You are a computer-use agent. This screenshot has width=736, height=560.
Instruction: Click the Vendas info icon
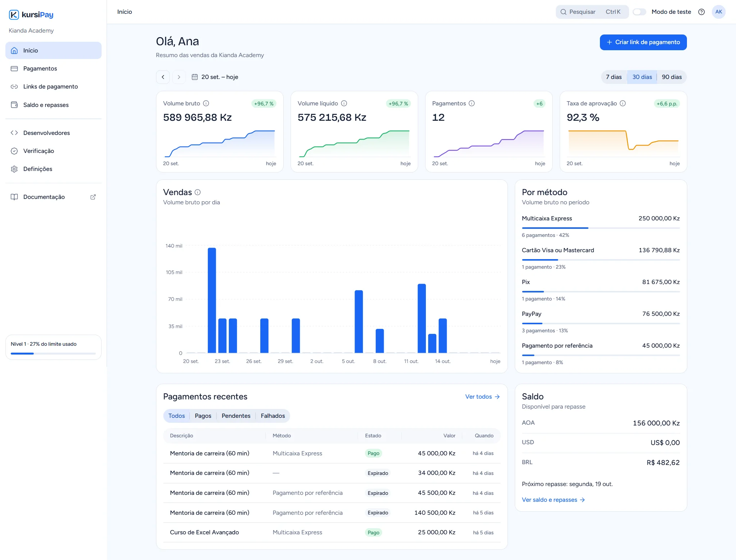coord(198,192)
